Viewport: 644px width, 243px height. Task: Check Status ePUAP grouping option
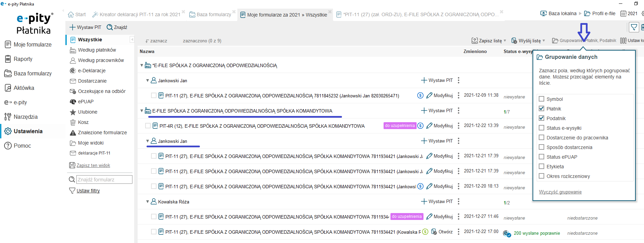click(x=541, y=157)
